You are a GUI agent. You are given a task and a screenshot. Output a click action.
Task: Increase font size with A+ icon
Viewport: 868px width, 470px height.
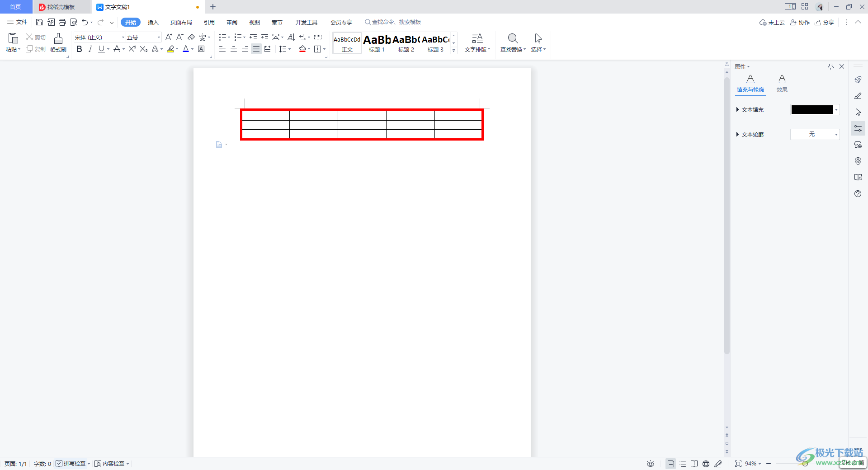[x=169, y=37]
